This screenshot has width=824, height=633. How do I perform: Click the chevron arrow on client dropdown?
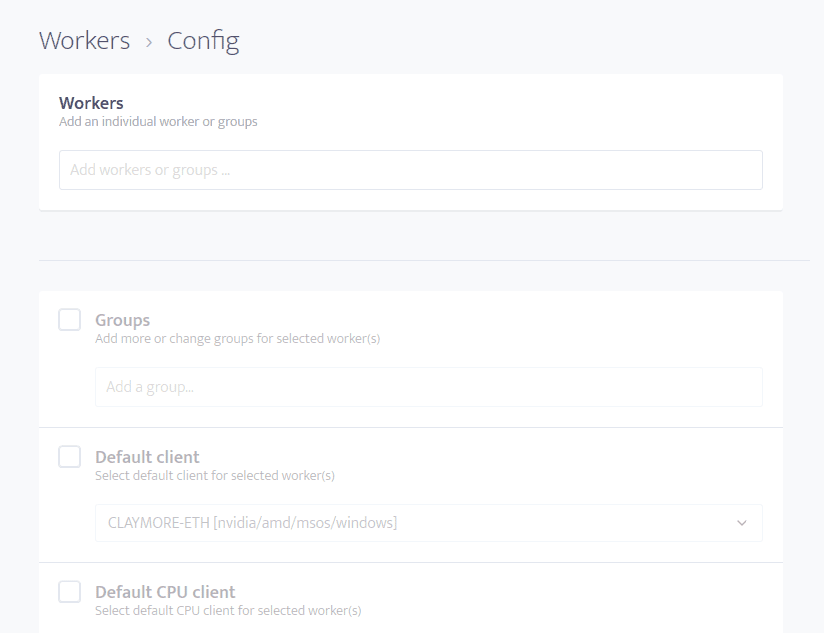click(741, 523)
